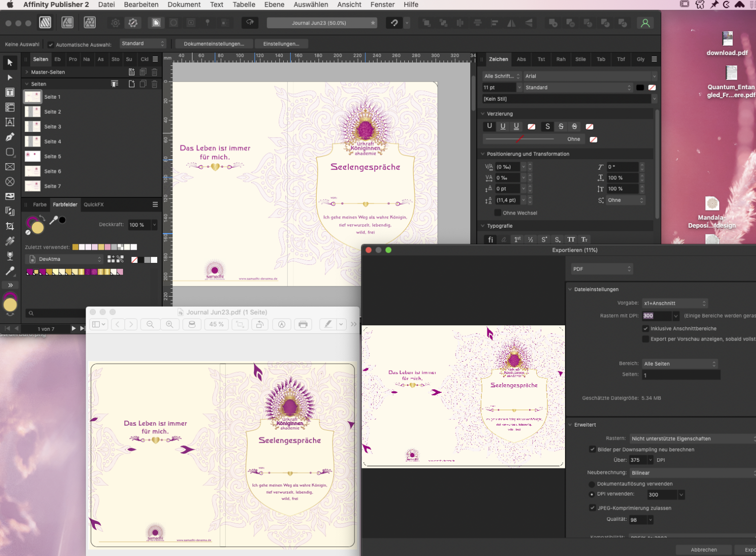The height and width of the screenshot is (556, 756).
Task: Select the Table tool
Action: 10,107
